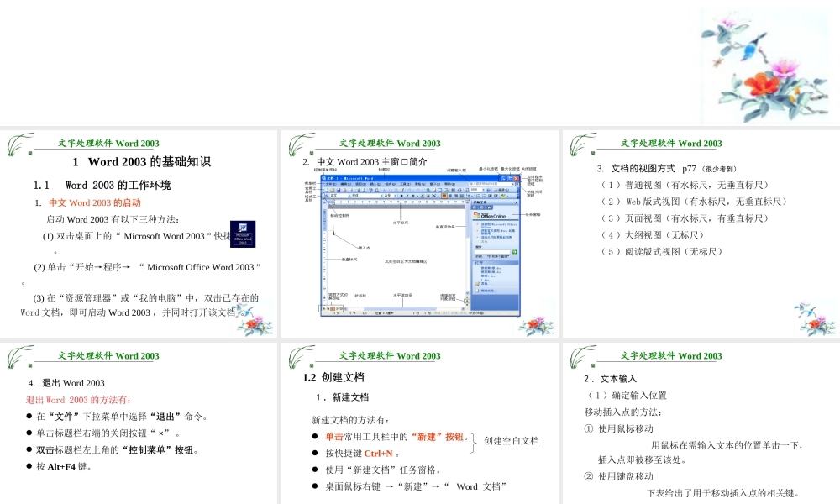Click the bullet "双击标题栏左上角的“控制菜单”按钮"
This screenshot has height=504, width=840.
tap(113, 450)
